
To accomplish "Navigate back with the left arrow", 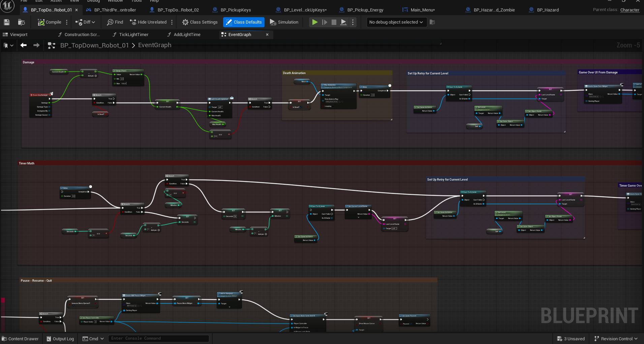I will pyautogui.click(x=23, y=45).
